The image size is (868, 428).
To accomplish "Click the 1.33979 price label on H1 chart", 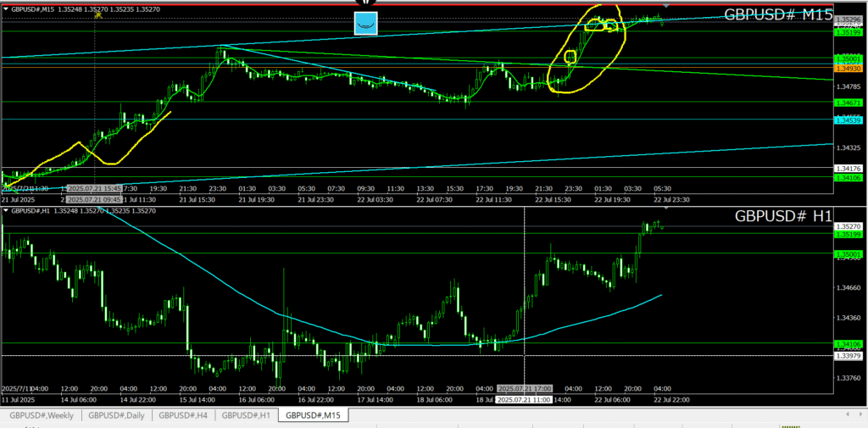I will coord(848,356).
